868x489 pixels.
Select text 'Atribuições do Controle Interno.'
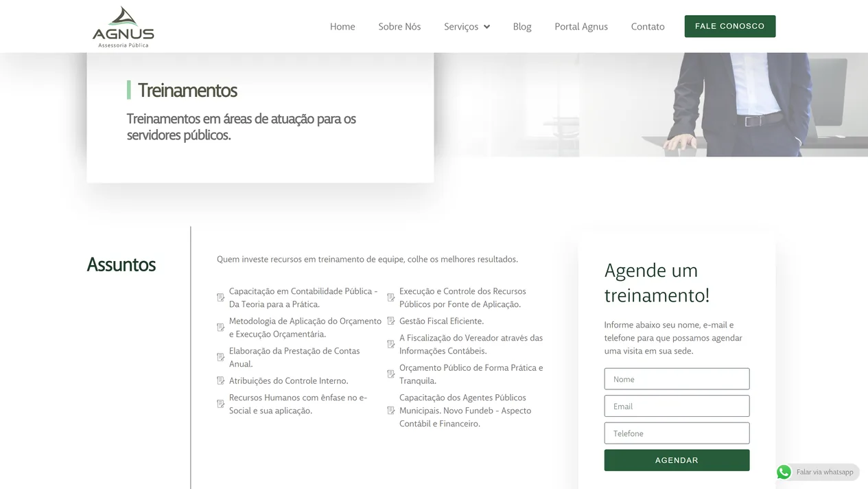(289, 380)
